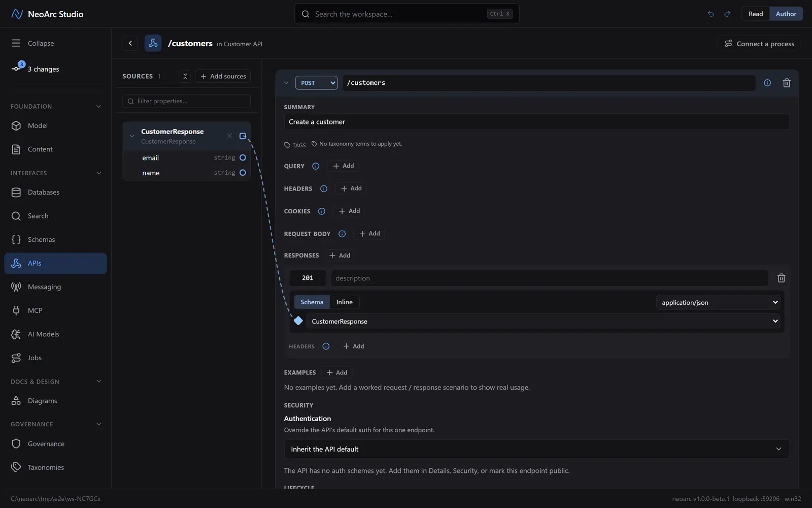
Task: Add an example scenario
Action: pos(337,372)
